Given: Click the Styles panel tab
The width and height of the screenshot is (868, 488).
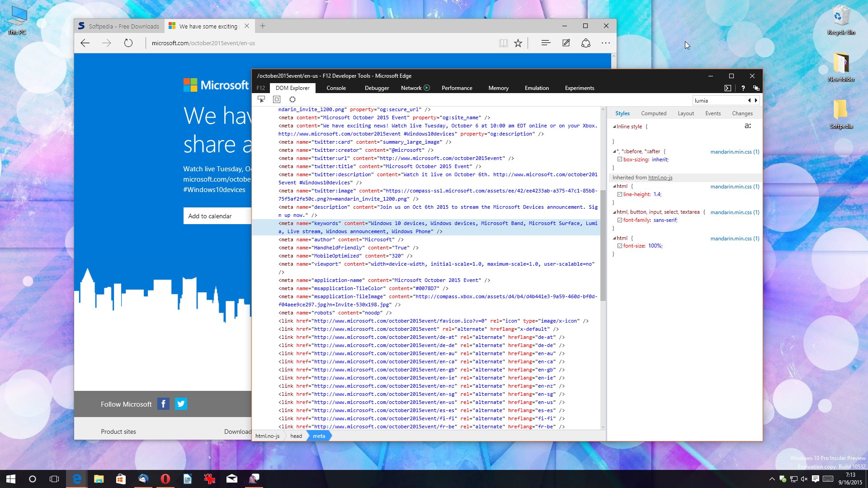Looking at the screenshot, I should (x=623, y=113).
